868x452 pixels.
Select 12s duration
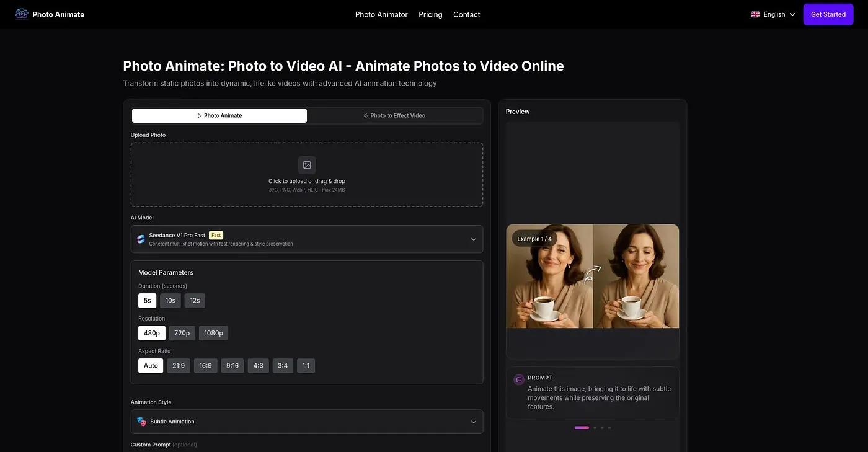[x=195, y=301]
